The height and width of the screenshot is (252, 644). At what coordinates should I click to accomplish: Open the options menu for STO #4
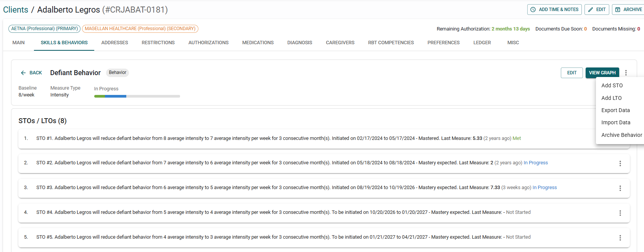620,213
